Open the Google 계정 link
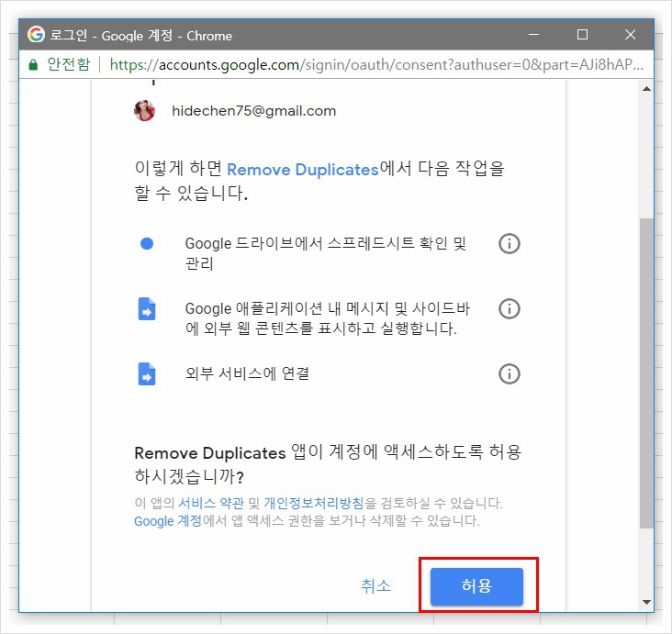 [x=168, y=521]
